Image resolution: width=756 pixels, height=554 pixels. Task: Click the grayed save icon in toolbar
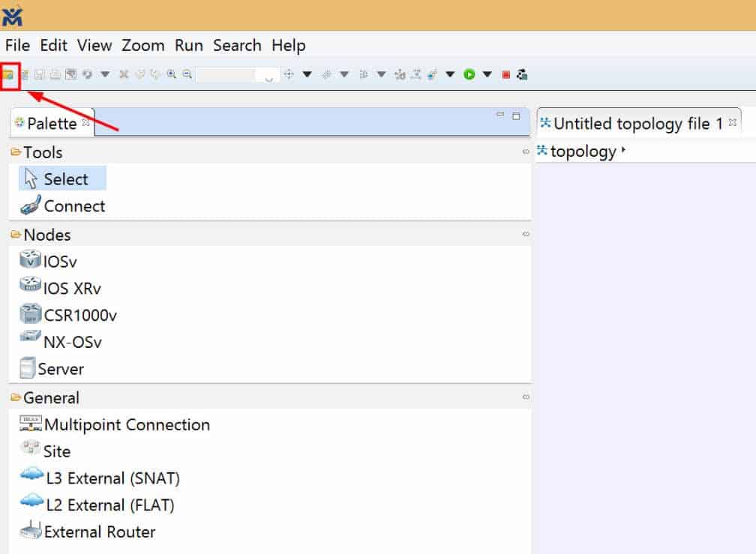40,74
